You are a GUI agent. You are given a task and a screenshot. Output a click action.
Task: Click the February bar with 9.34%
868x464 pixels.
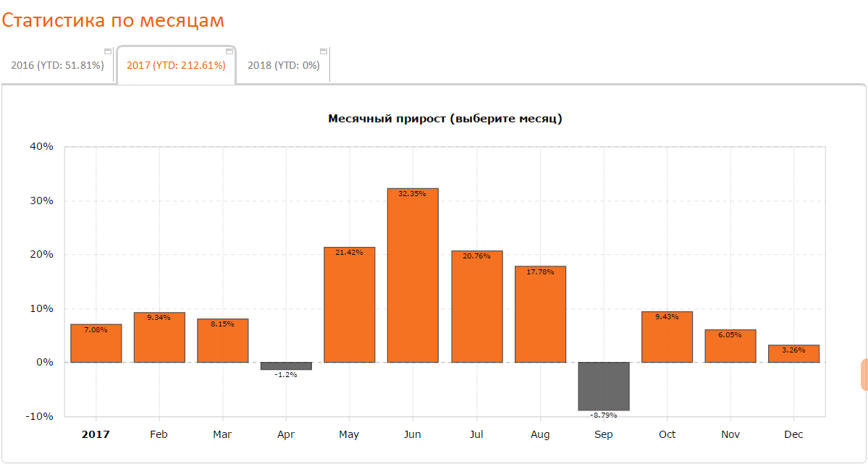(159, 338)
